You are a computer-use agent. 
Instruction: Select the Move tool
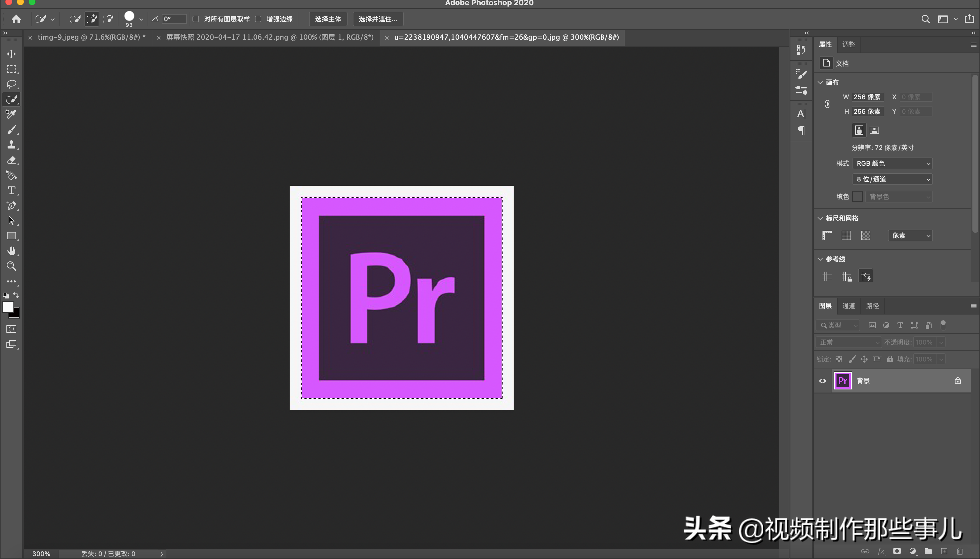tap(11, 54)
